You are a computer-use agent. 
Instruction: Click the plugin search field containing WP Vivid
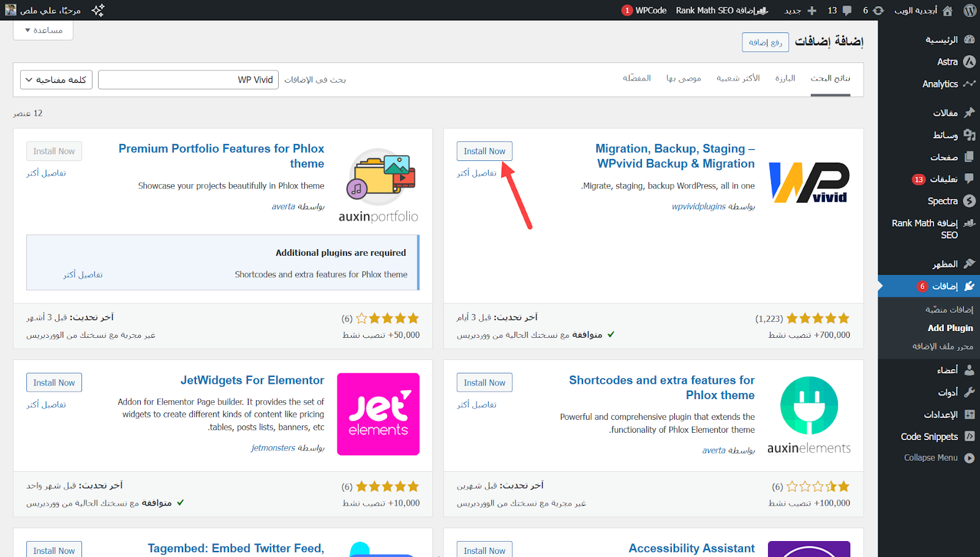[189, 80]
